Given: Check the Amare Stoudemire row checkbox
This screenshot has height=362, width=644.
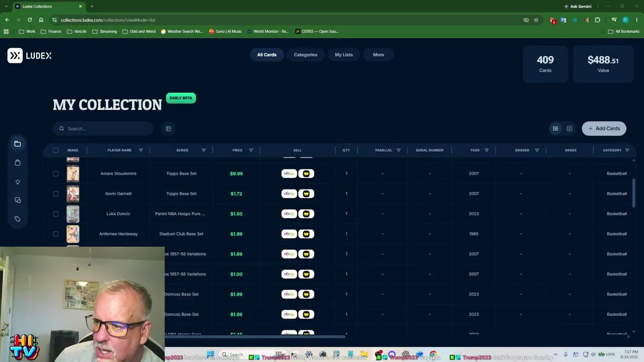Looking at the screenshot, I should [x=55, y=173].
